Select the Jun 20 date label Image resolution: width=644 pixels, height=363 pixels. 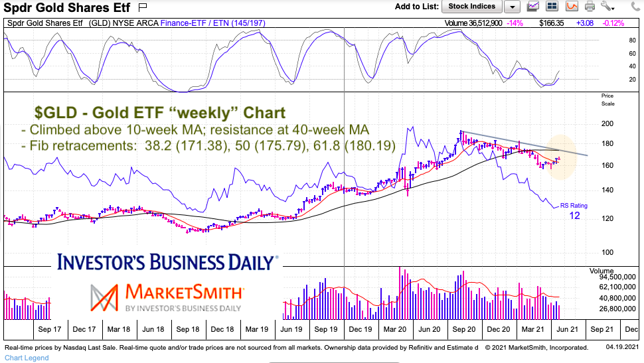(429, 329)
